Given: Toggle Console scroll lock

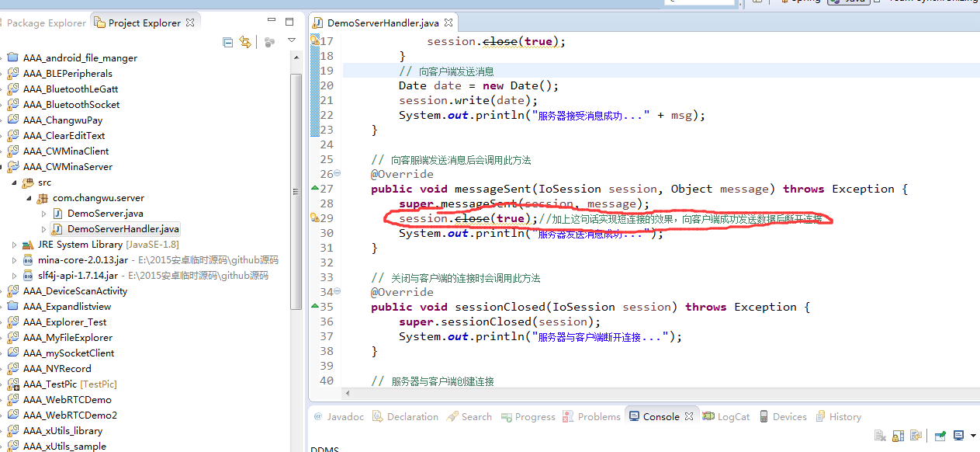Looking at the screenshot, I should pyautogui.click(x=898, y=436).
